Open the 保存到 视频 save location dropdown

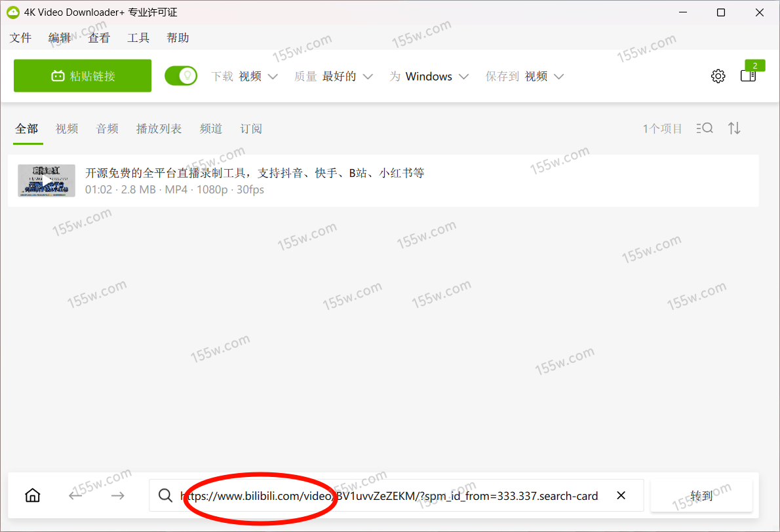tap(524, 77)
